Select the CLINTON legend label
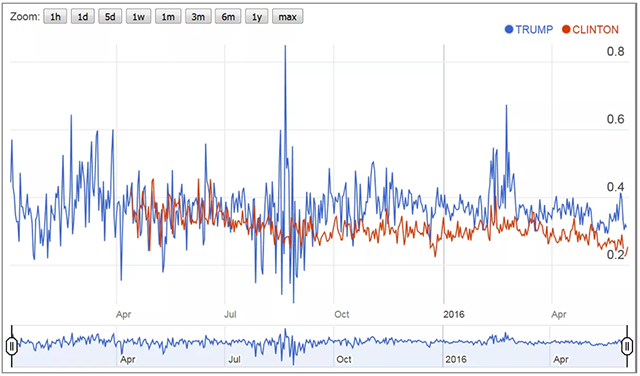The height and width of the screenshot is (376, 640). (596, 29)
